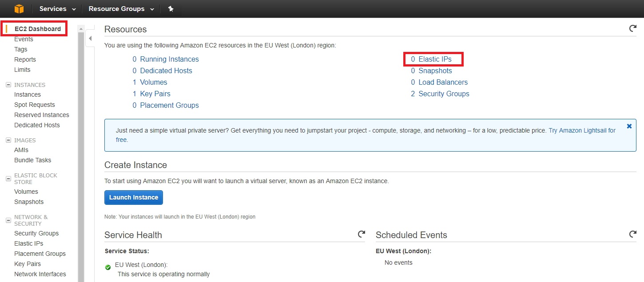Image resolution: width=644 pixels, height=282 pixels.
Task: Collapse the IMAGES sidebar section
Action: point(8,140)
